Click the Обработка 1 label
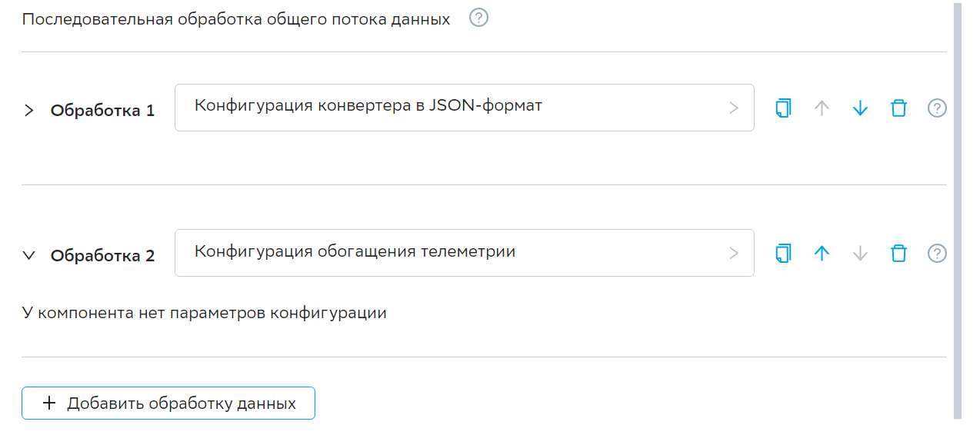The height and width of the screenshot is (435, 980). click(x=102, y=111)
